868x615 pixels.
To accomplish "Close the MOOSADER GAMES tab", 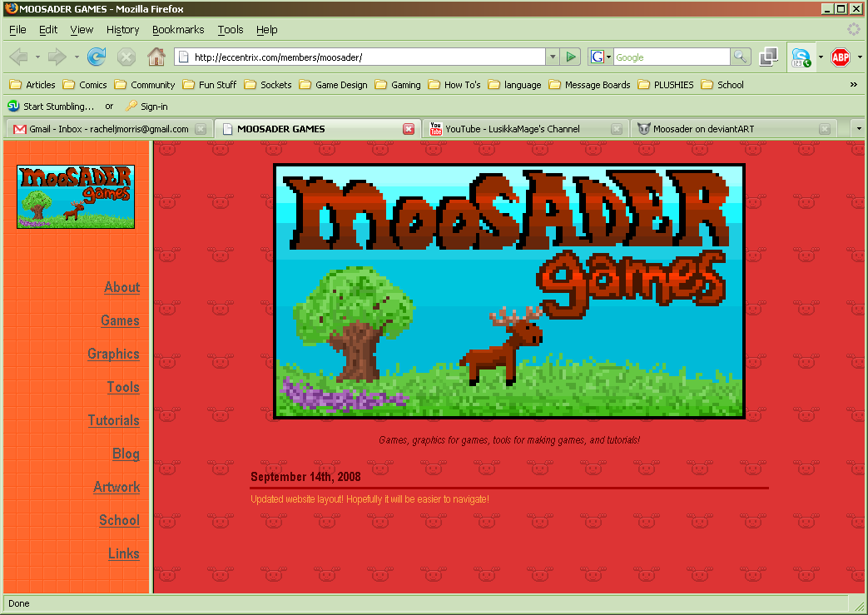I will point(409,129).
